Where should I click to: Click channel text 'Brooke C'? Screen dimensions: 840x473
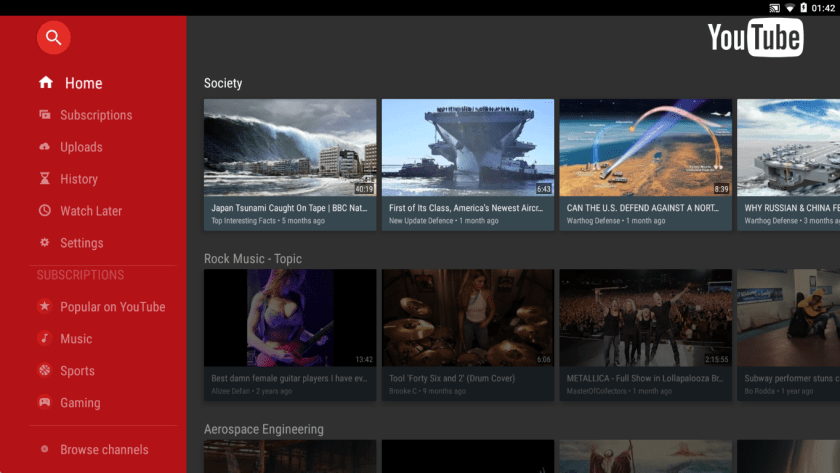click(x=403, y=391)
